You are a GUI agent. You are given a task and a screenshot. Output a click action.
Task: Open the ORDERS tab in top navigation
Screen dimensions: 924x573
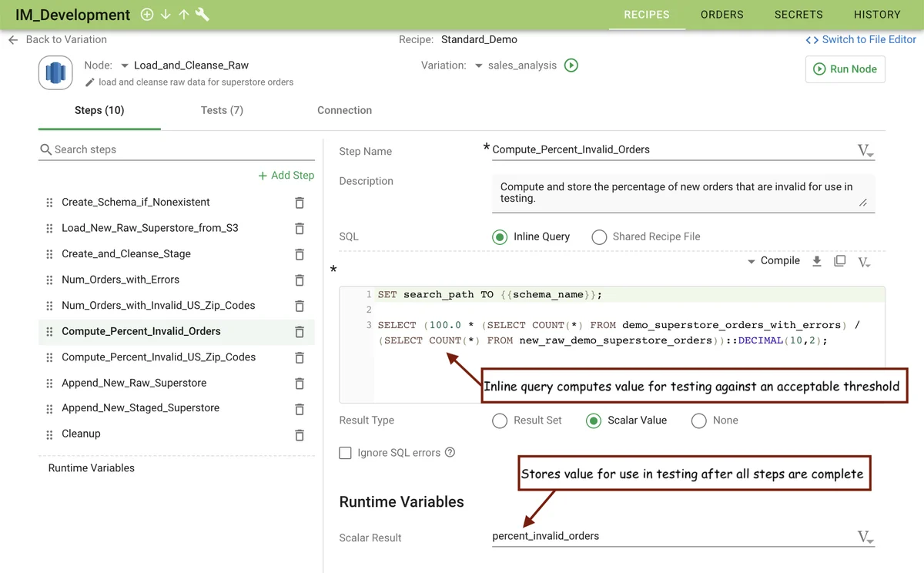coord(721,15)
